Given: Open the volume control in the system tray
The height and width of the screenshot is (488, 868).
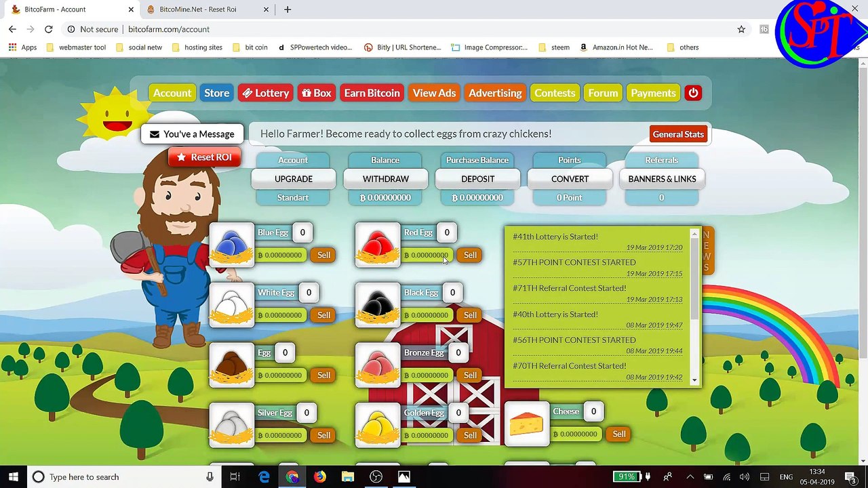Looking at the screenshot, I should click(745, 476).
